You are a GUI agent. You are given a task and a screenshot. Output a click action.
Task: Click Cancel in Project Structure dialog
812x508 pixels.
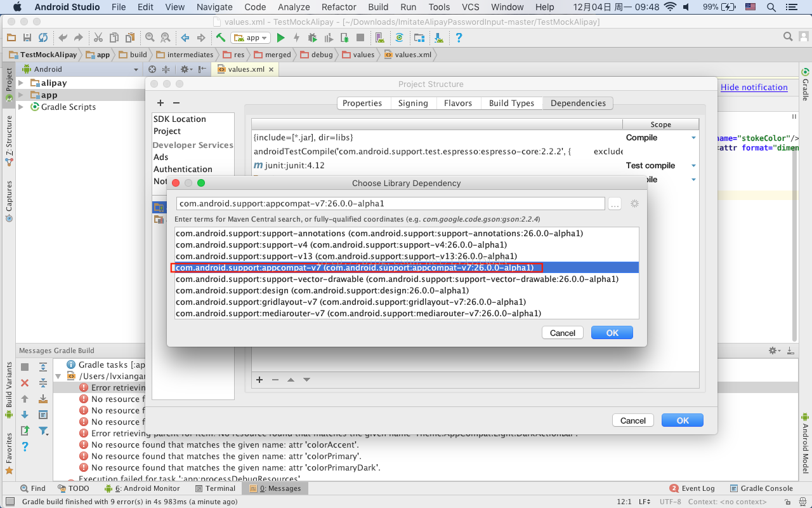coord(633,420)
